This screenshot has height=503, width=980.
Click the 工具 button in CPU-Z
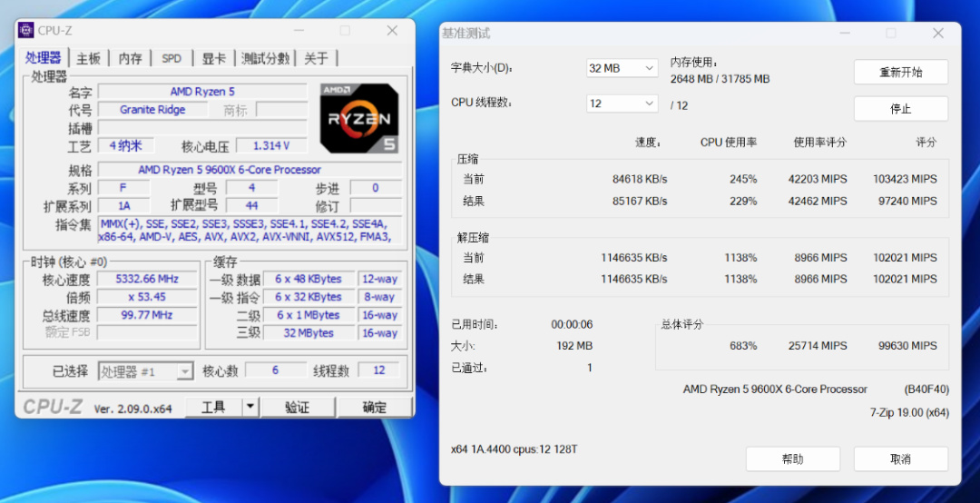click(213, 408)
